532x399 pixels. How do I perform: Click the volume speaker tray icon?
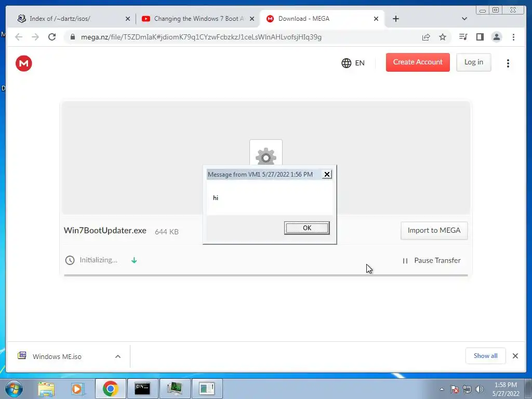(480, 389)
